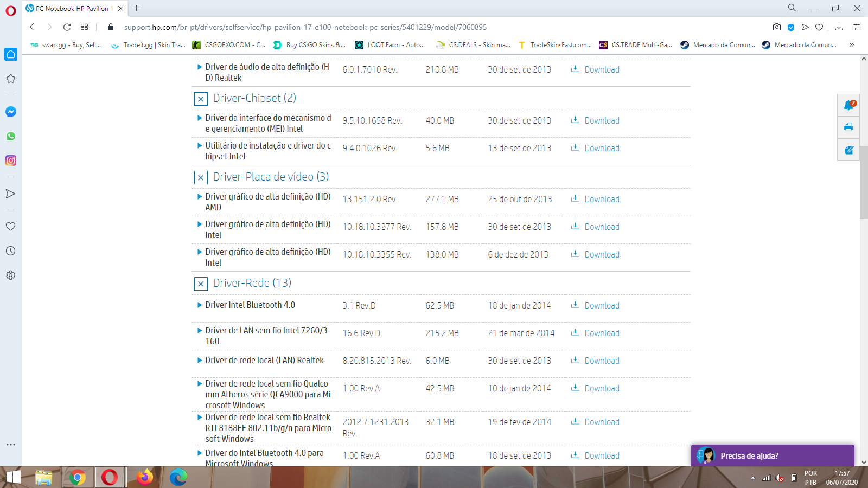Open sidebar heart pinboards icon
This screenshot has width=868, height=488.
click(x=10, y=227)
